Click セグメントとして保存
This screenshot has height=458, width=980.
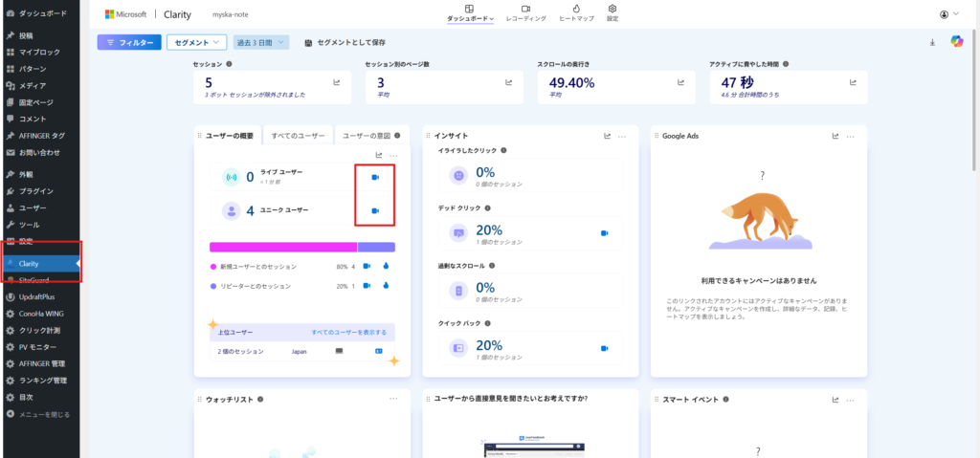[345, 43]
